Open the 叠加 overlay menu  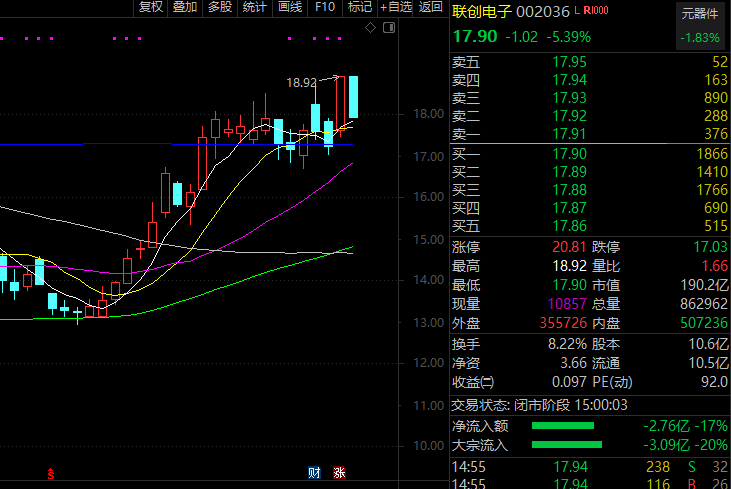tap(184, 7)
